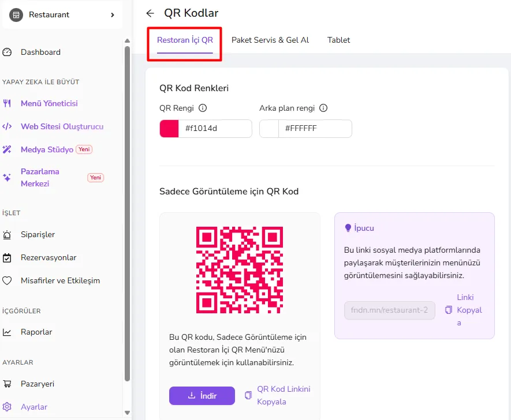Click the purple İndir download button
Image resolution: width=511 pixels, height=420 pixels.
[x=202, y=396]
